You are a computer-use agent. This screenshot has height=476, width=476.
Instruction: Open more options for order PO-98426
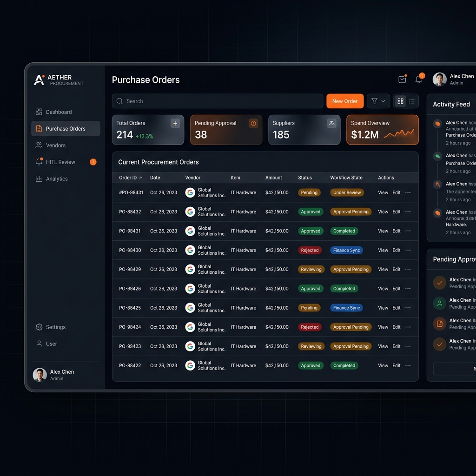(408, 288)
